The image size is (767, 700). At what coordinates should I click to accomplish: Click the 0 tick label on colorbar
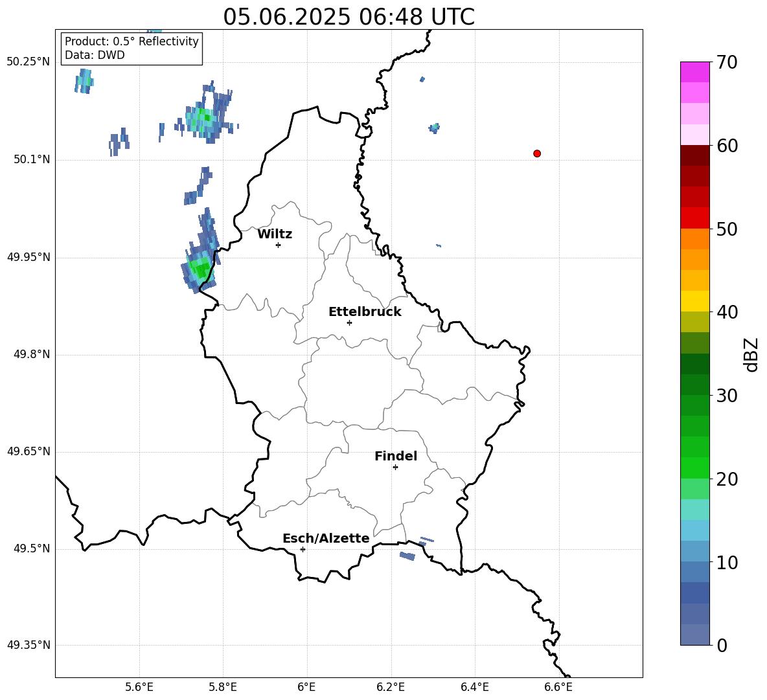(722, 646)
